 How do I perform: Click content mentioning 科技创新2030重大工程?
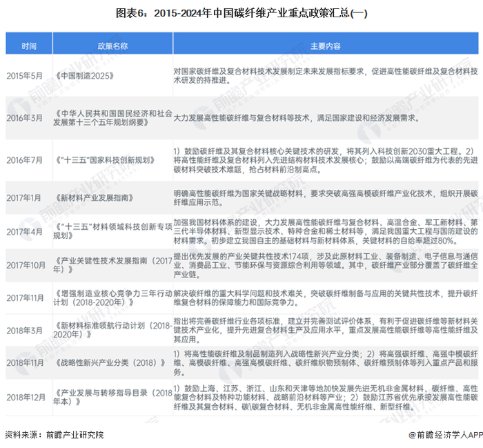[326, 160]
